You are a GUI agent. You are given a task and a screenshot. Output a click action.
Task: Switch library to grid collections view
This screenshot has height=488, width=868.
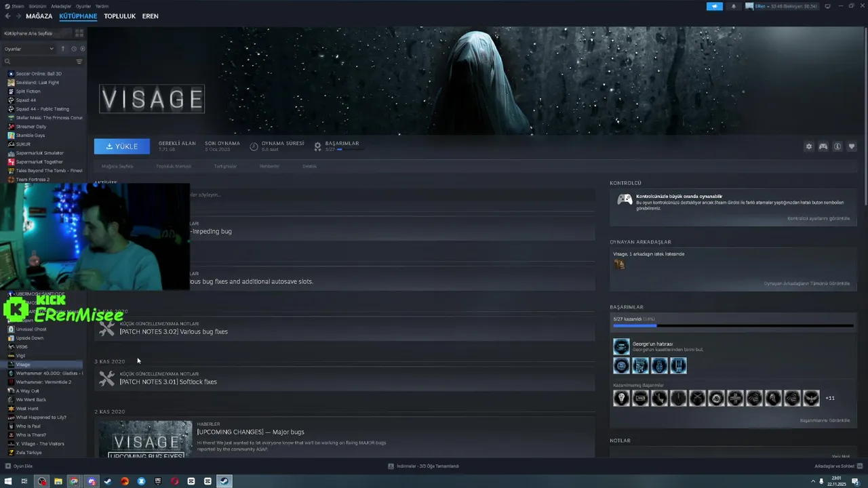click(79, 33)
